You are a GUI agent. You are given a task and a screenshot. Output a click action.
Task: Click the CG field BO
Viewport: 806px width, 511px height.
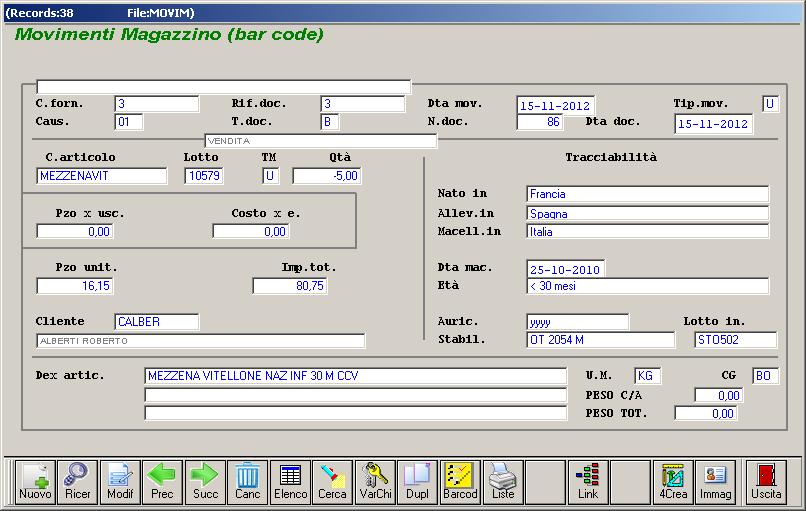coord(765,376)
